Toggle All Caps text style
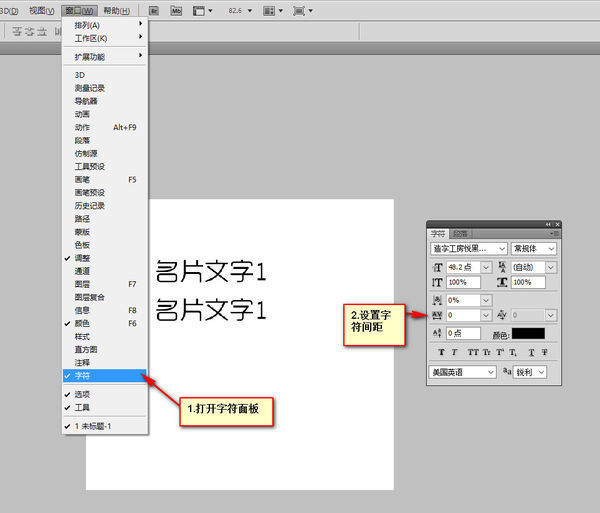Image resolution: width=600 pixels, height=513 pixels. [x=471, y=352]
